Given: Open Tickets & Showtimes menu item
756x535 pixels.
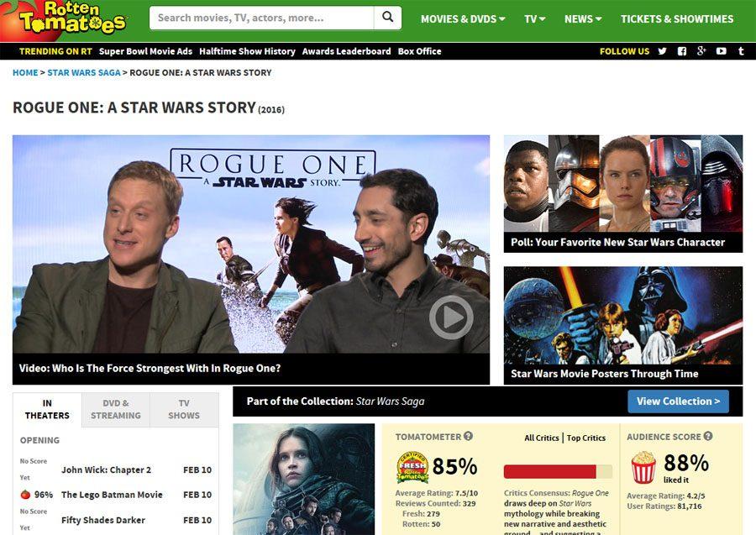Looking at the screenshot, I should (677, 18).
